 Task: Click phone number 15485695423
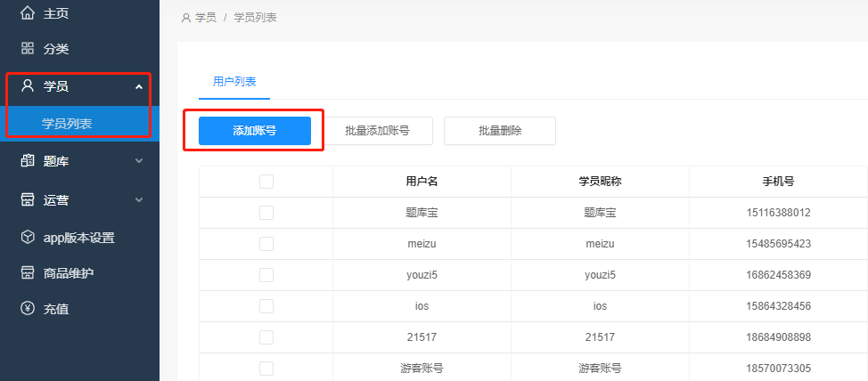[x=778, y=244]
